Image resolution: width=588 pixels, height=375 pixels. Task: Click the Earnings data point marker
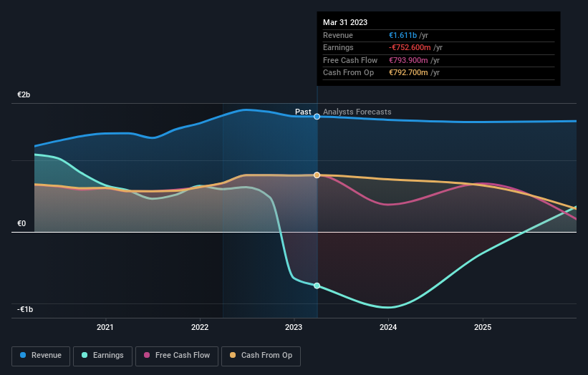[x=317, y=286]
